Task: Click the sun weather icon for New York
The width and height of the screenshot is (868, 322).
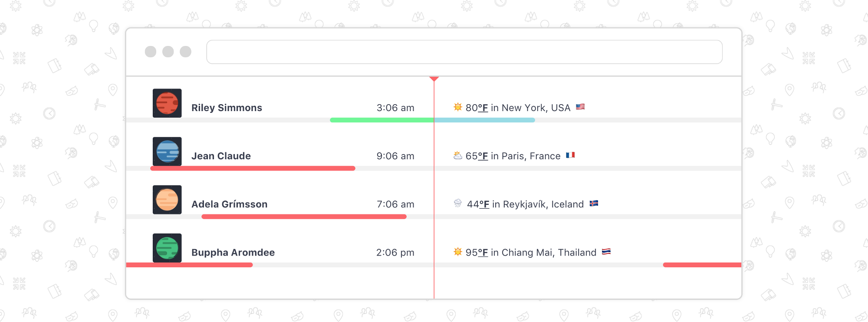Action: [x=458, y=107]
